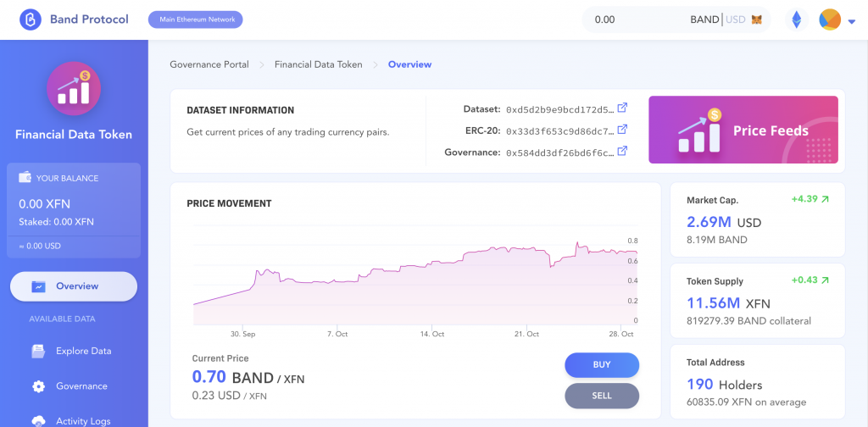This screenshot has width=868, height=427.
Task: Click the Governance gear icon
Action: (38, 386)
